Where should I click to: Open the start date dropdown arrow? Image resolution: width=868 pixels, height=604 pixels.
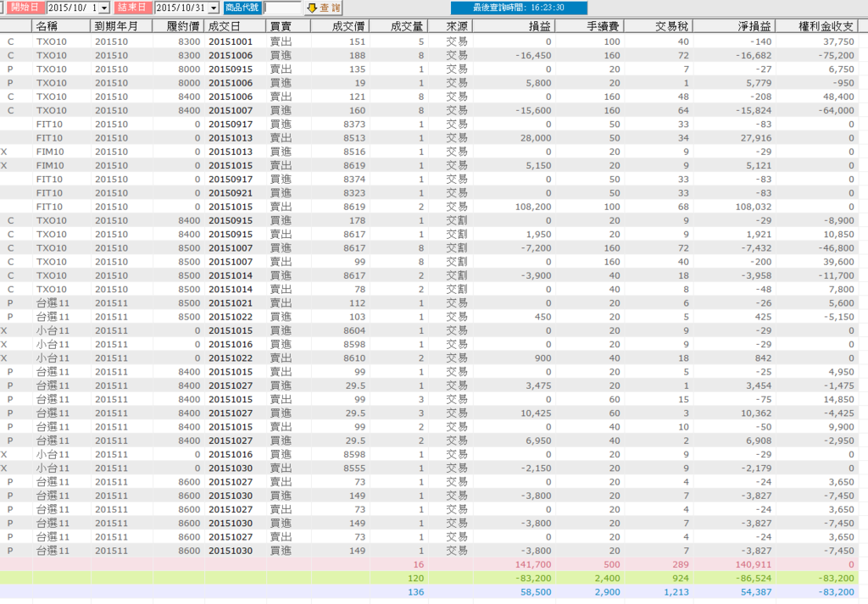(103, 8)
